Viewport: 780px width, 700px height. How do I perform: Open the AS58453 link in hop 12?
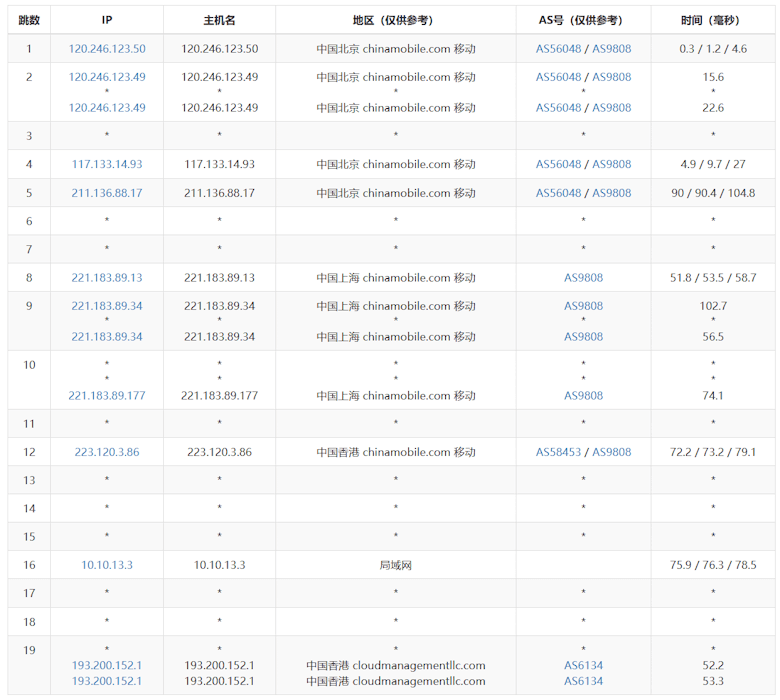558,452
